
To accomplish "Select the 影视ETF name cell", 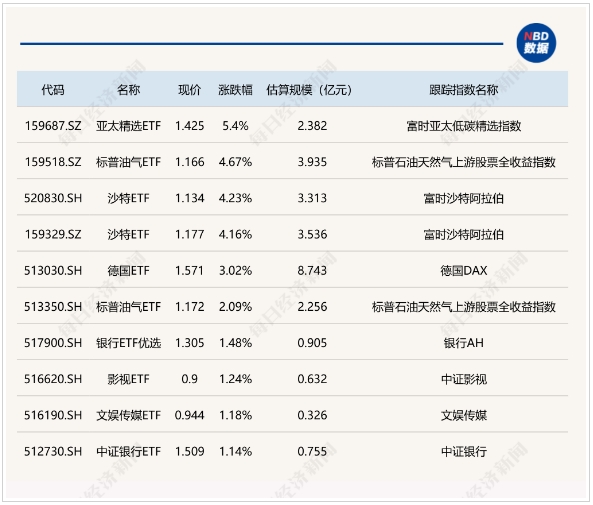I will (129, 379).
